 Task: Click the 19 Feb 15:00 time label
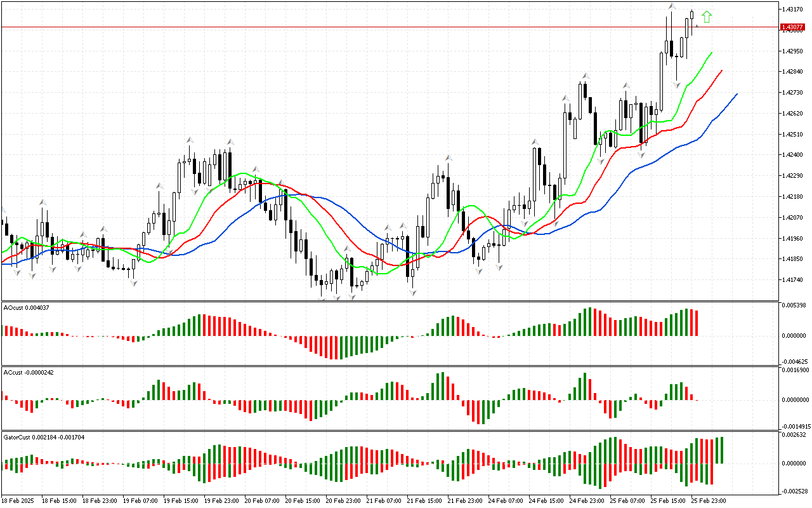180,501
